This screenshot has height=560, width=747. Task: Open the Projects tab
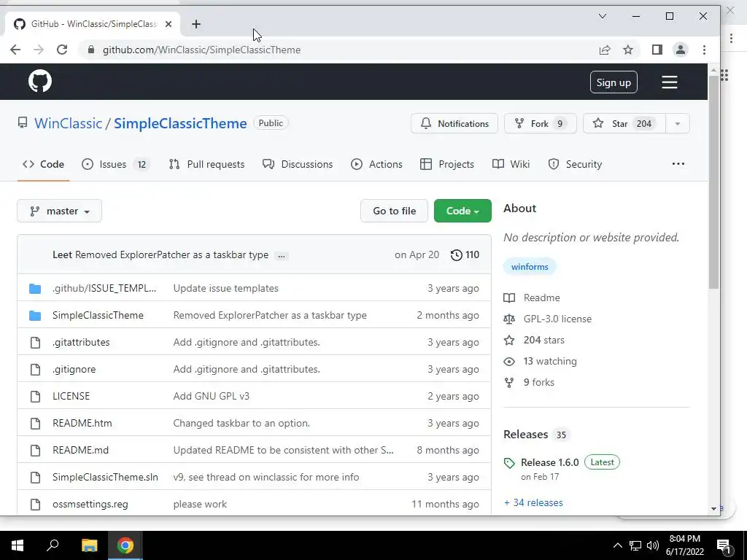(x=447, y=164)
